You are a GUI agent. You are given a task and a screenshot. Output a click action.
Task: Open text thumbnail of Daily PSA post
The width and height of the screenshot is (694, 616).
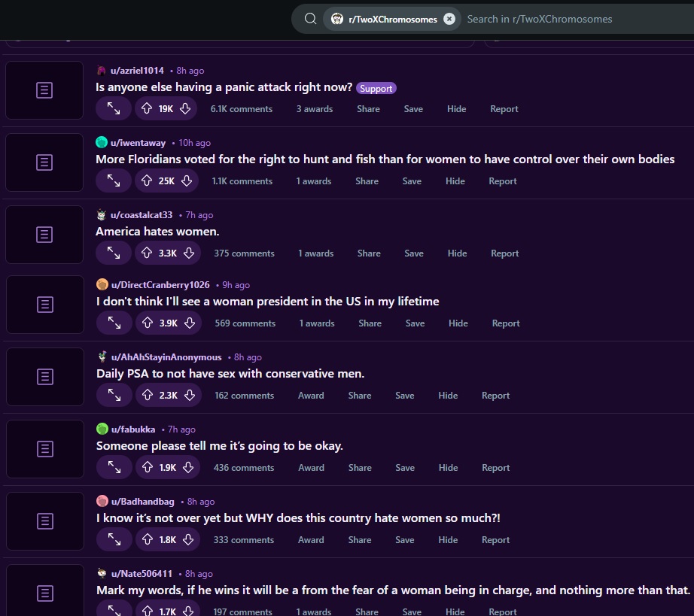click(45, 377)
